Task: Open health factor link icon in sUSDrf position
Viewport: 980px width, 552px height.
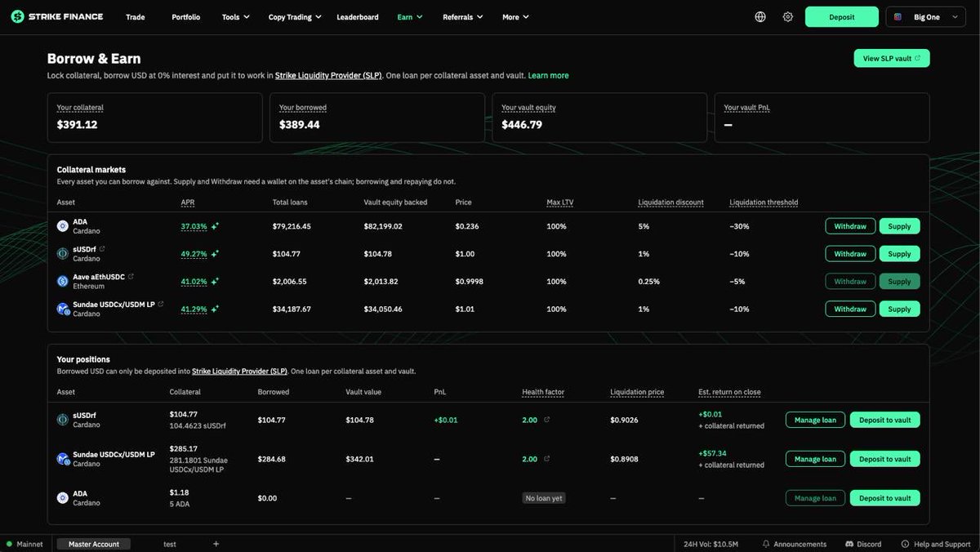Action: (x=546, y=420)
